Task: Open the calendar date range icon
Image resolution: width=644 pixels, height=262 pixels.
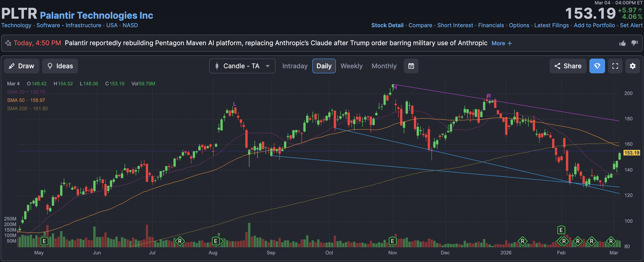Action: click(x=411, y=66)
